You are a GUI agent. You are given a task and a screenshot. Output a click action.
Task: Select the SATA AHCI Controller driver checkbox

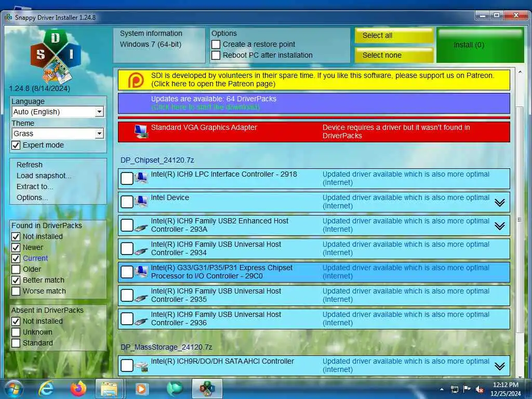127,365
